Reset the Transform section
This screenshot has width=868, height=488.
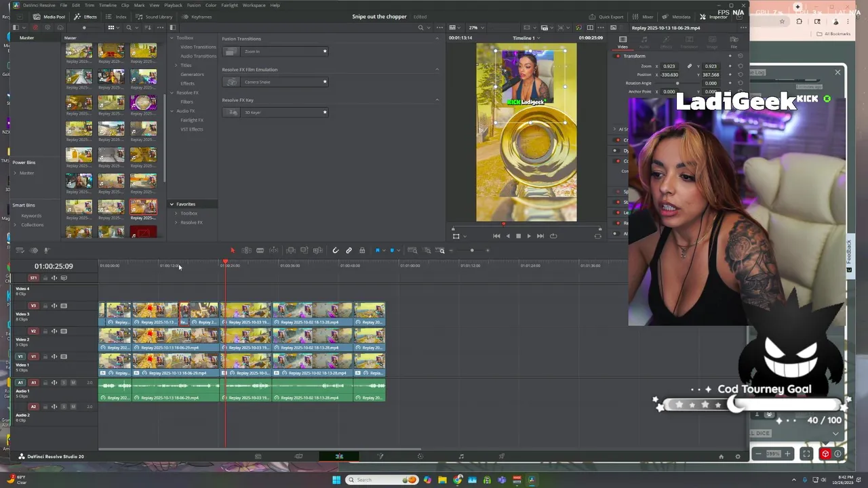pos(740,56)
